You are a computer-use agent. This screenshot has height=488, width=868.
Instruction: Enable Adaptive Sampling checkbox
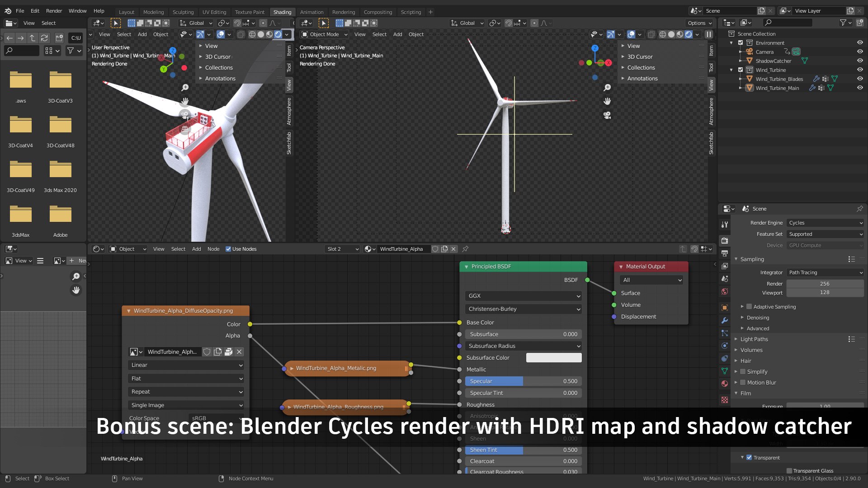click(749, 307)
